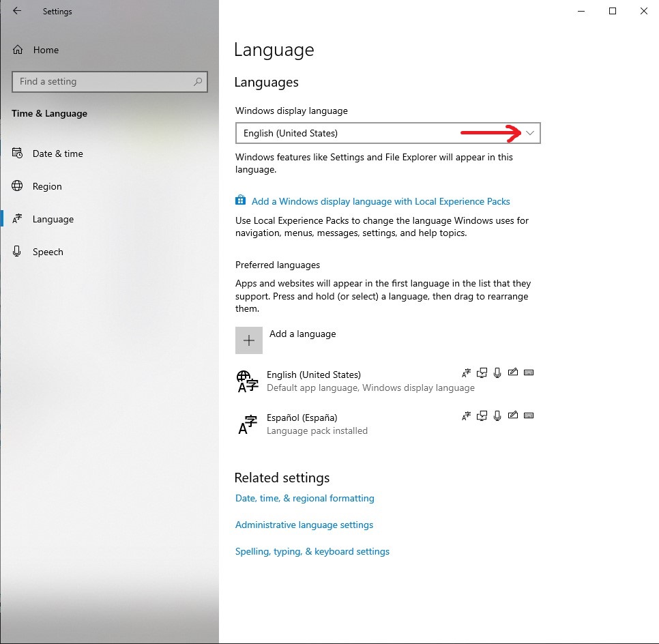Screen dimensions: 659x644
Task: Click the plus icon to add a language
Action: click(x=249, y=340)
